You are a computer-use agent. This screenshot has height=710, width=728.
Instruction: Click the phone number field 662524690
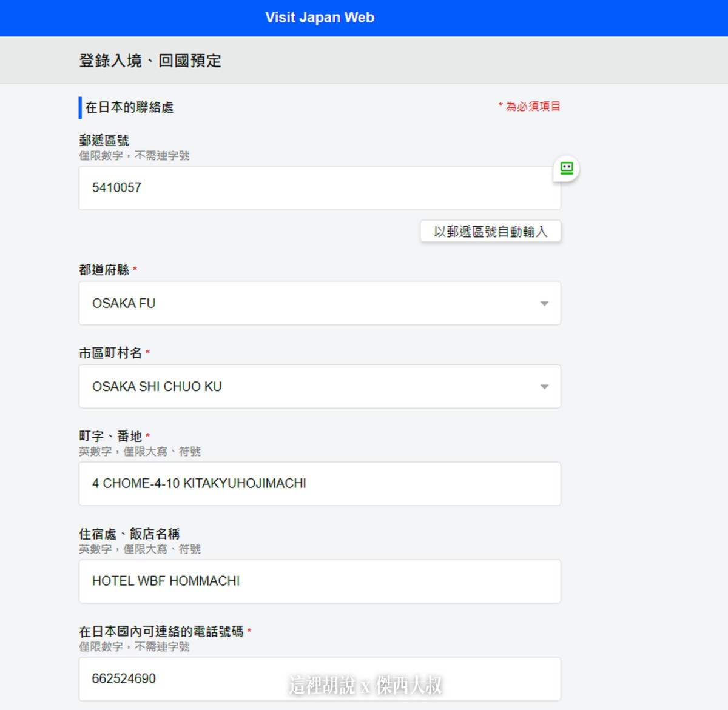coord(320,679)
